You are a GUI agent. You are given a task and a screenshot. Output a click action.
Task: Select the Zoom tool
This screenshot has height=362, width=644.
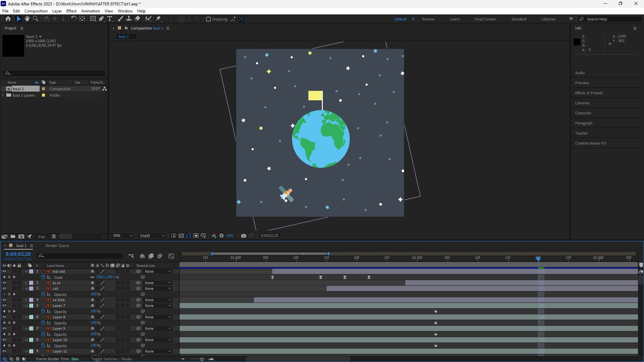coord(36,19)
